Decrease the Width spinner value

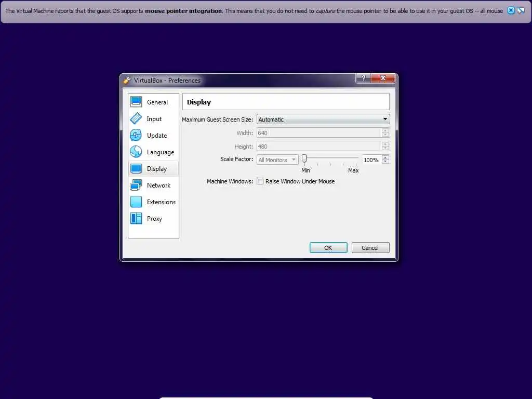[x=385, y=135]
